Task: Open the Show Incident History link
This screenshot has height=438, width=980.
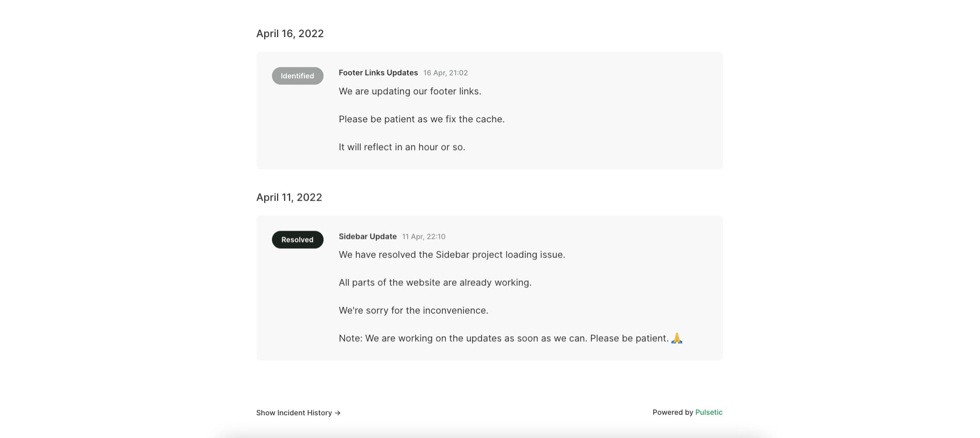Action: tap(298, 413)
